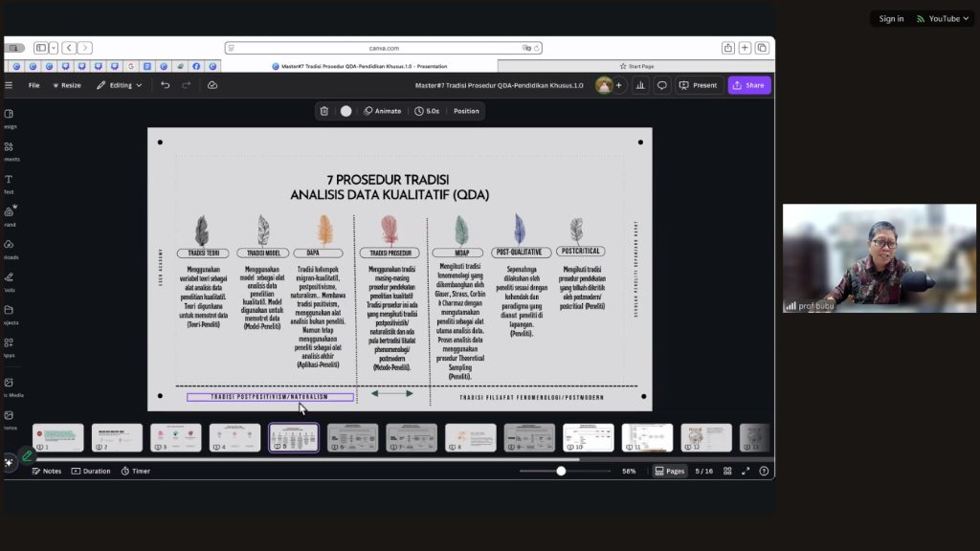Adjust the zoom level slider
Image resolution: width=980 pixels, height=551 pixels.
pos(561,471)
